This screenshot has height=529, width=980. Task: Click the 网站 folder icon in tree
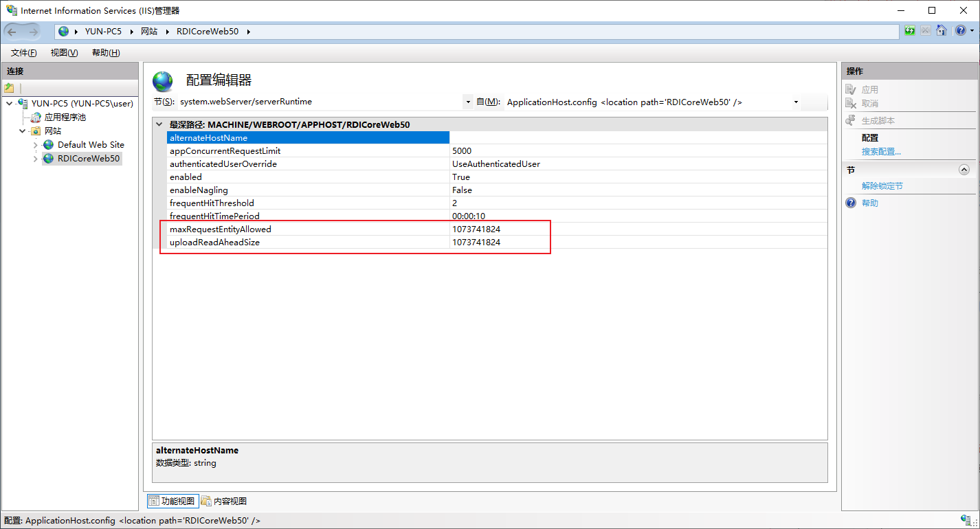(36, 131)
